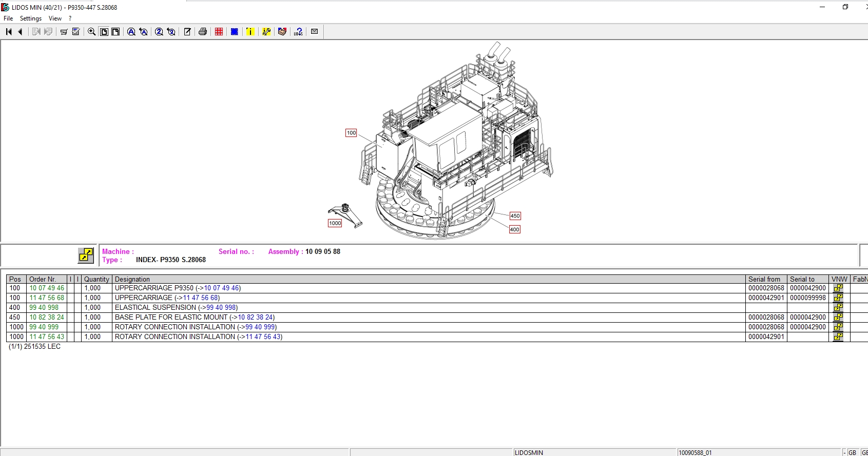The width and height of the screenshot is (868, 456).
Task: Click the GB language indicator in status bar
Action: [x=852, y=452]
